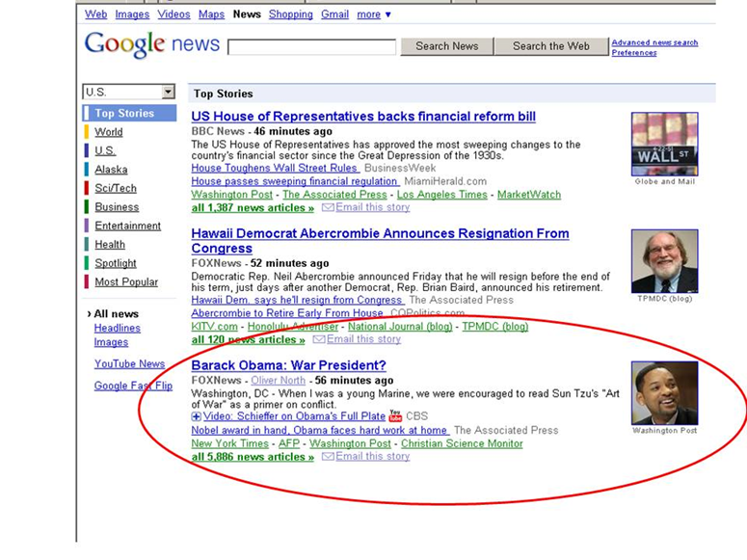Click the Wall Street thumbnail image
747x560 pixels.
click(664, 144)
